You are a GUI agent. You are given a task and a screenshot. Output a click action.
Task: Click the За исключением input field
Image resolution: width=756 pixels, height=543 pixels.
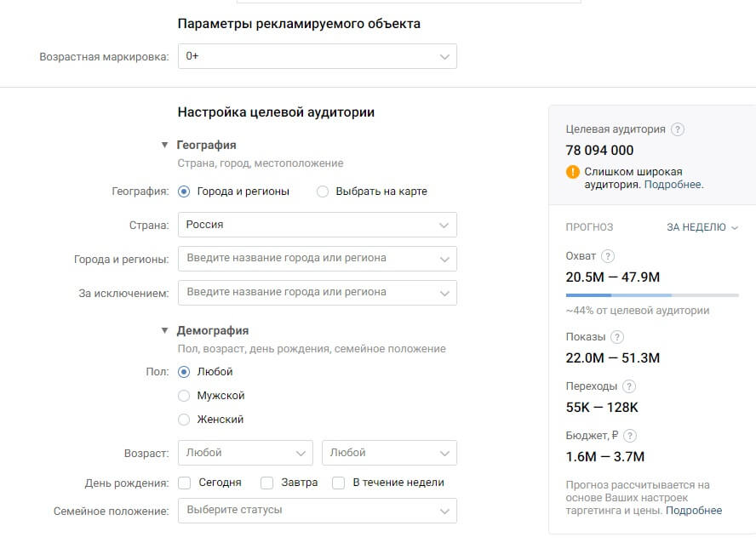pos(318,293)
